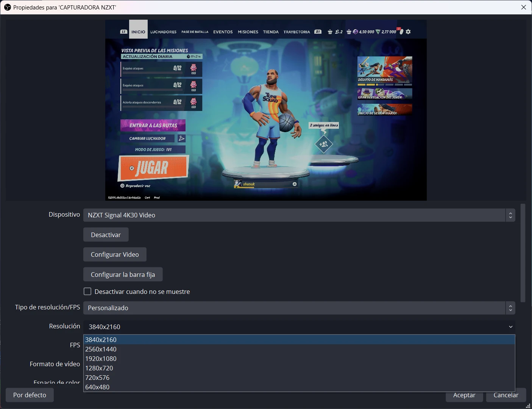Click the Tipo de resolución/FPS spinner arrows

click(x=510, y=308)
